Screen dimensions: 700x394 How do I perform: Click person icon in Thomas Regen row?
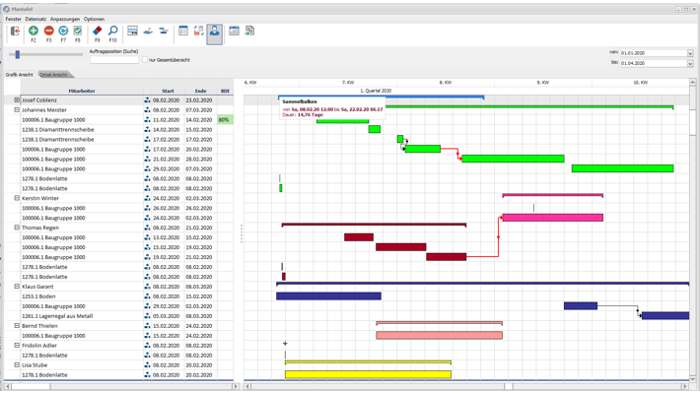(147, 228)
